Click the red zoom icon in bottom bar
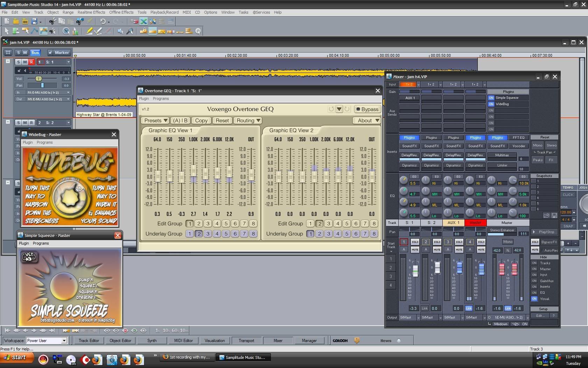The image size is (588, 368). [125, 330]
